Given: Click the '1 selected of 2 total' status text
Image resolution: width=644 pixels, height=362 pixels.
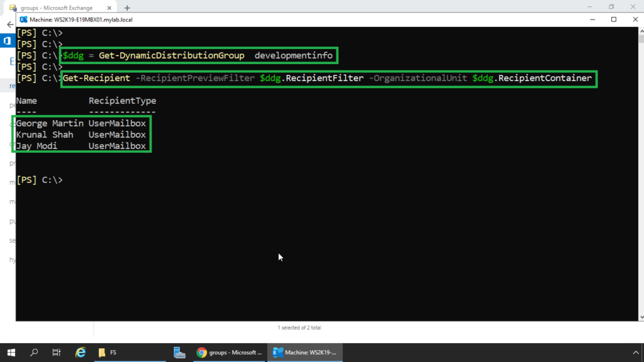Looking at the screenshot, I should click(x=299, y=327).
